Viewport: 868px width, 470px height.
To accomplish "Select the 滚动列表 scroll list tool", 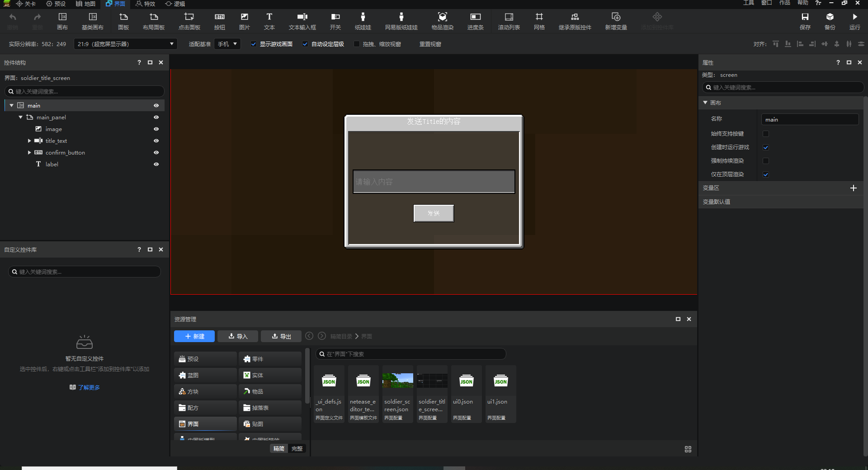I will [x=509, y=21].
